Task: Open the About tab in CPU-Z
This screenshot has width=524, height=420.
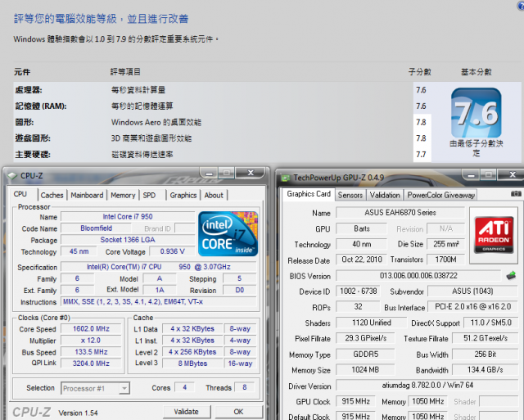Action: point(214,195)
